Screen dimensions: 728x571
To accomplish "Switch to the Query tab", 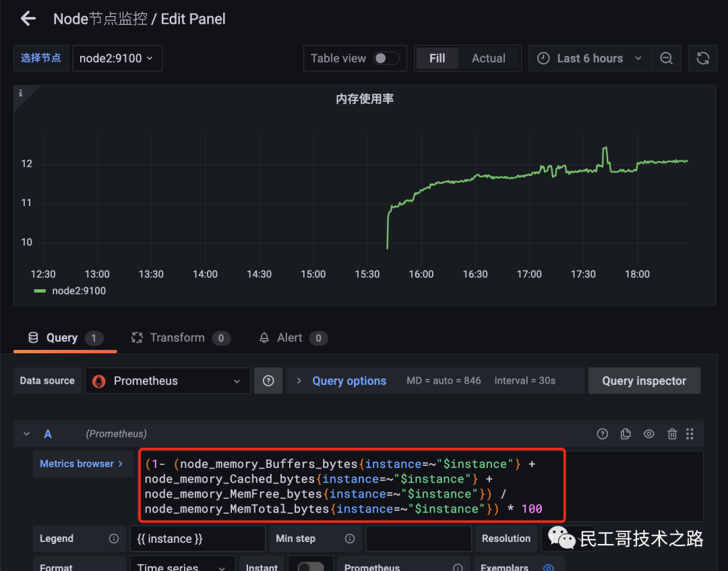I will coord(65,338).
